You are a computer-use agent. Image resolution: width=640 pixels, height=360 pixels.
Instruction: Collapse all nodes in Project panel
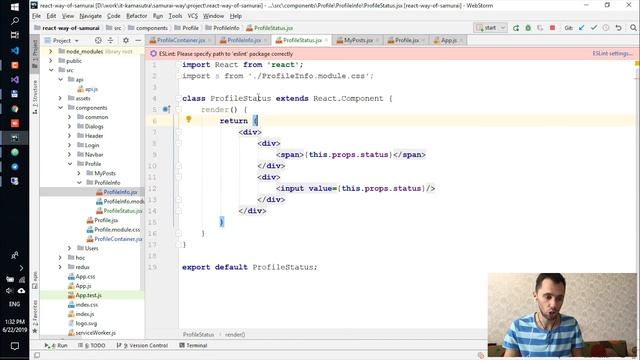click(x=110, y=40)
